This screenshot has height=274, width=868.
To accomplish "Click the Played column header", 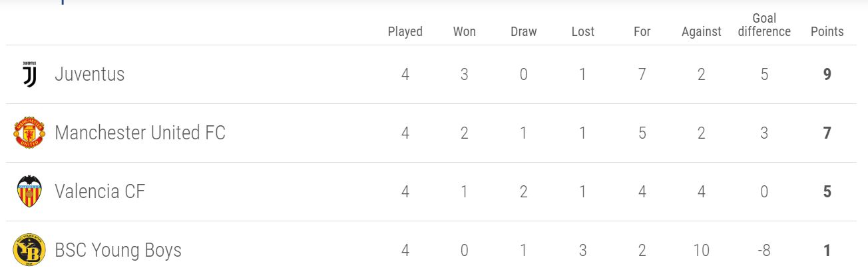I will [x=405, y=31].
